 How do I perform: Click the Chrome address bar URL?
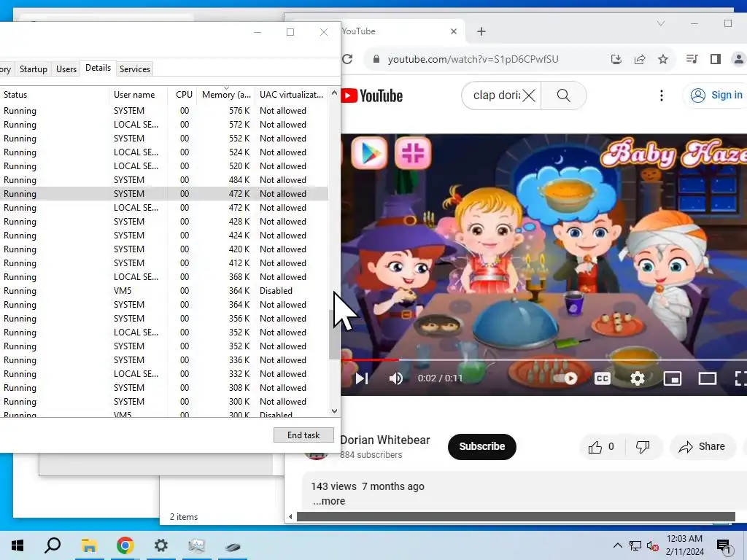473,59
